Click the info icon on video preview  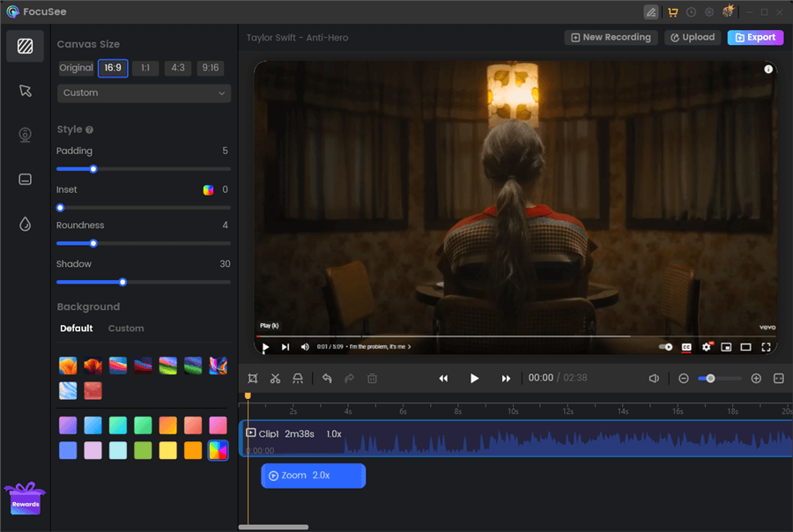(768, 70)
